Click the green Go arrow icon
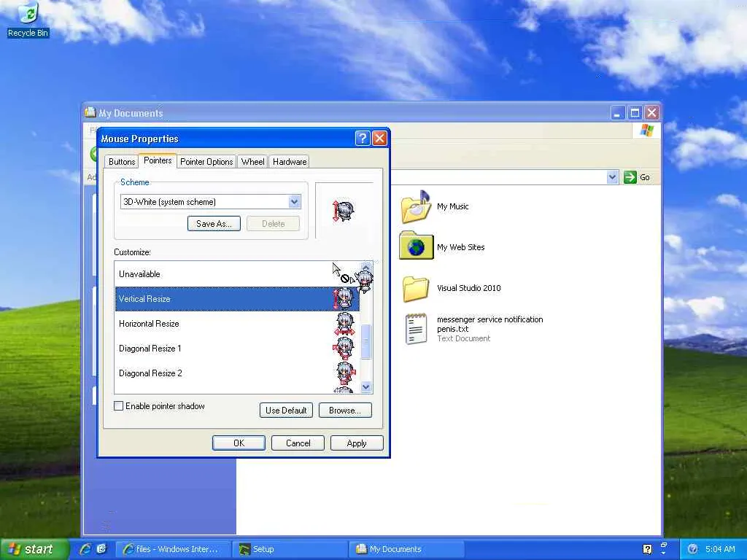 [630, 177]
